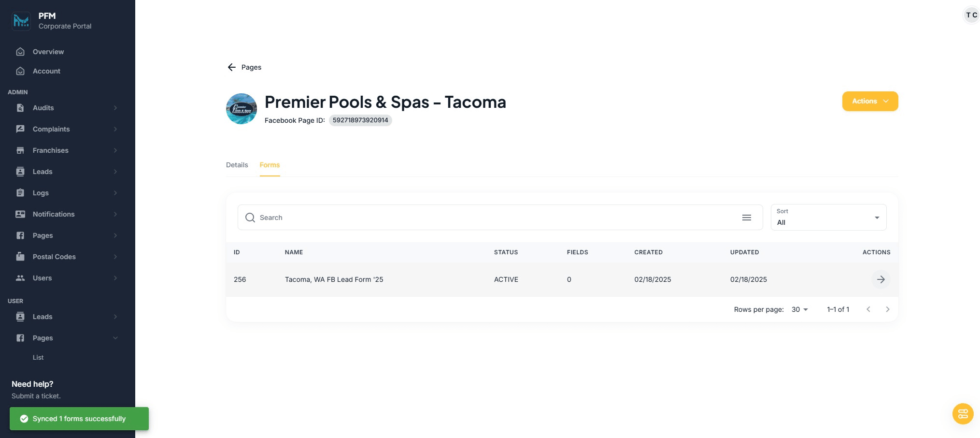Expand the Actions dropdown button
Screen dimensions: 980x438
(x=870, y=101)
